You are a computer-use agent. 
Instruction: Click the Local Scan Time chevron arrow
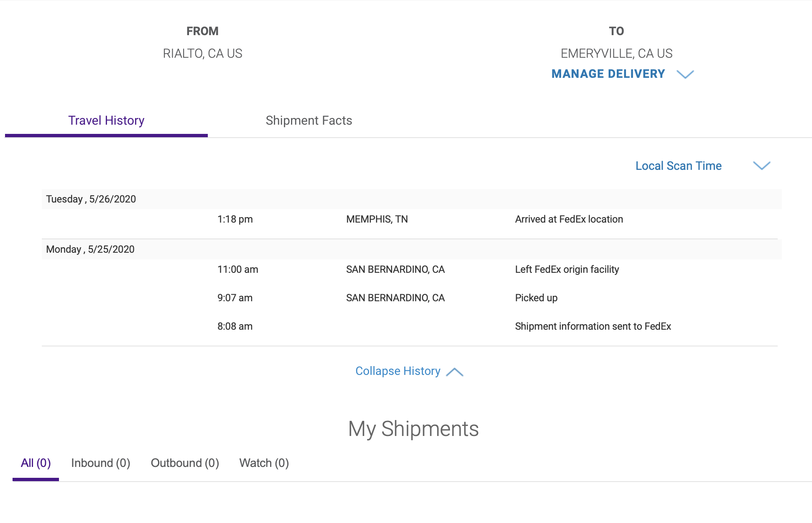pyautogui.click(x=761, y=166)
